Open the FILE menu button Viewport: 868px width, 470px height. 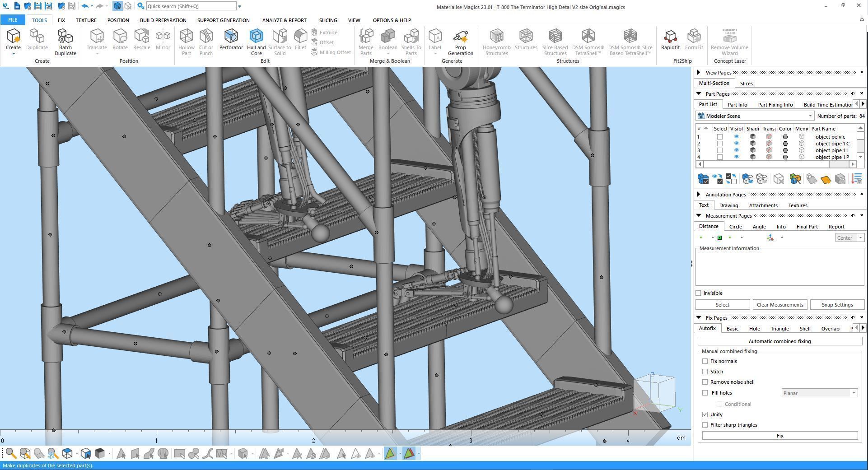pyautogui.click(x=13, y=20)
